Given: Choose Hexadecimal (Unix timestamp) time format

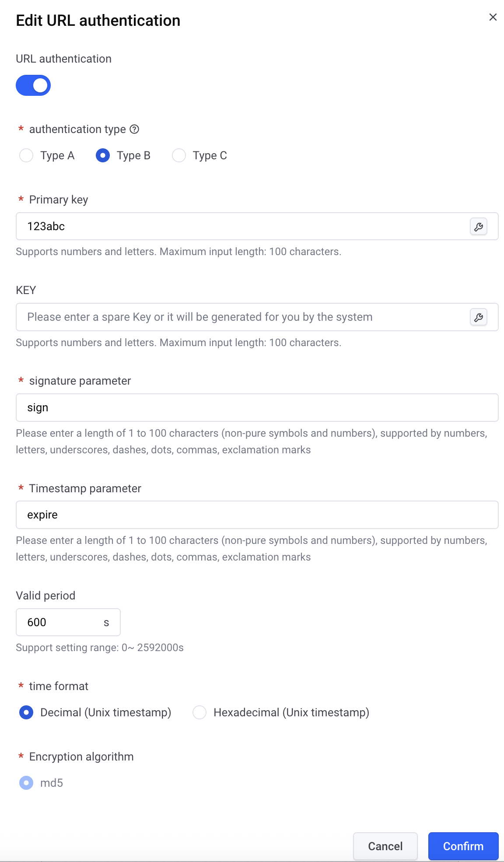Looking at the screenshot, I should click(199, 712).
